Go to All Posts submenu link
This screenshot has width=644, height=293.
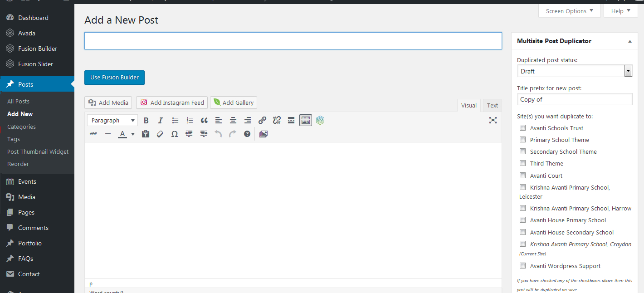click(x=18, y=101)
